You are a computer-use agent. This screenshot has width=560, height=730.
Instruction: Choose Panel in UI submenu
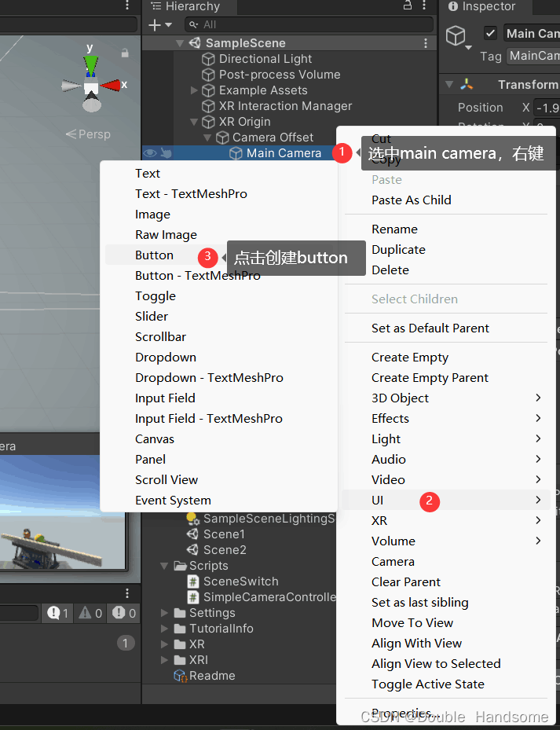click(150, 460)
